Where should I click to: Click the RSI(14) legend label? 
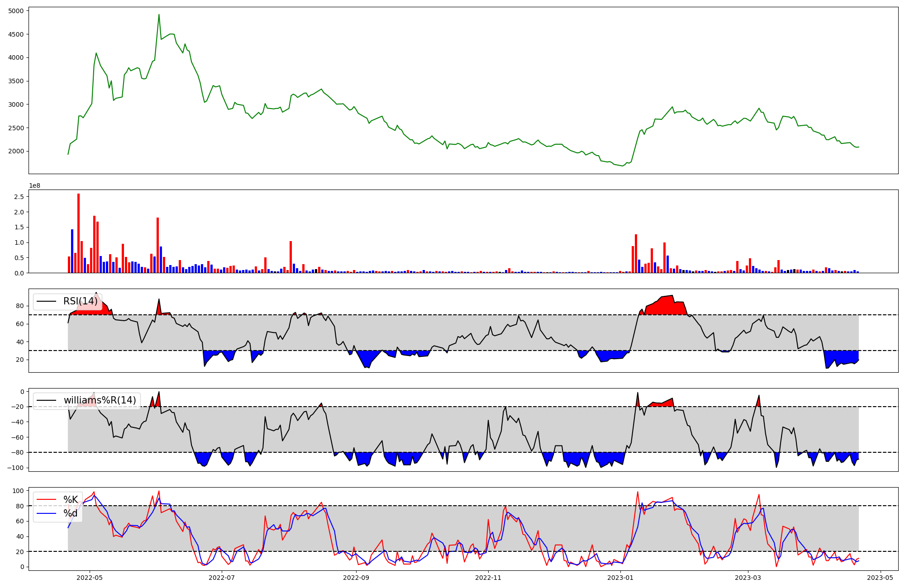pos(80,301)
